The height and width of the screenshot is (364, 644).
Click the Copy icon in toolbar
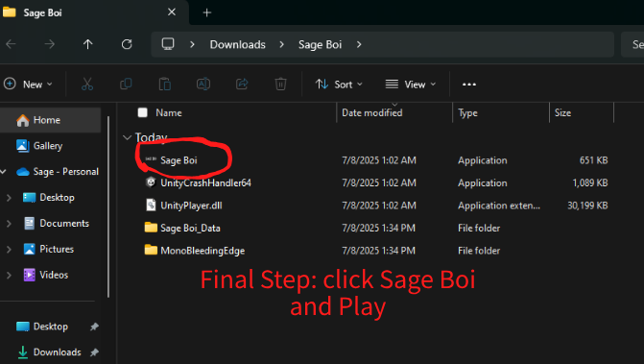tap(126, 85)
